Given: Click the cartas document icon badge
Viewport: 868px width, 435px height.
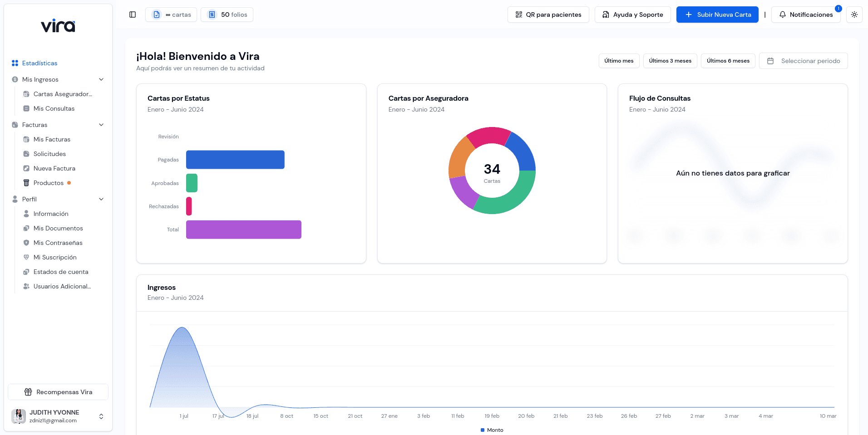Looking at the screenshot, I should pyautogui.click(x=157, y=15).
